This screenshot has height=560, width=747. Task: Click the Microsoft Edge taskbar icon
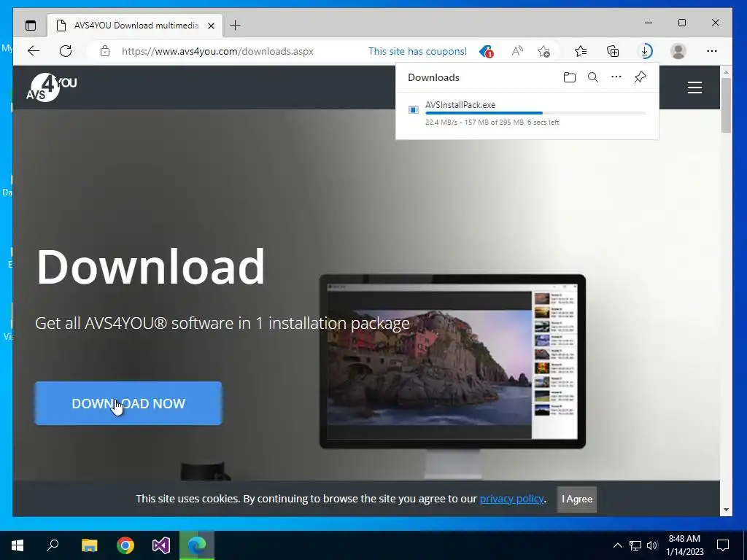[197, 545]
